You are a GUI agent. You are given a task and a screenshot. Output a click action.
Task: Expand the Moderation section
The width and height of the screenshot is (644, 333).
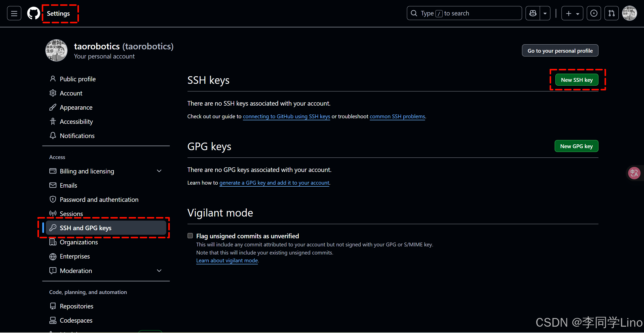coord(159,271)
